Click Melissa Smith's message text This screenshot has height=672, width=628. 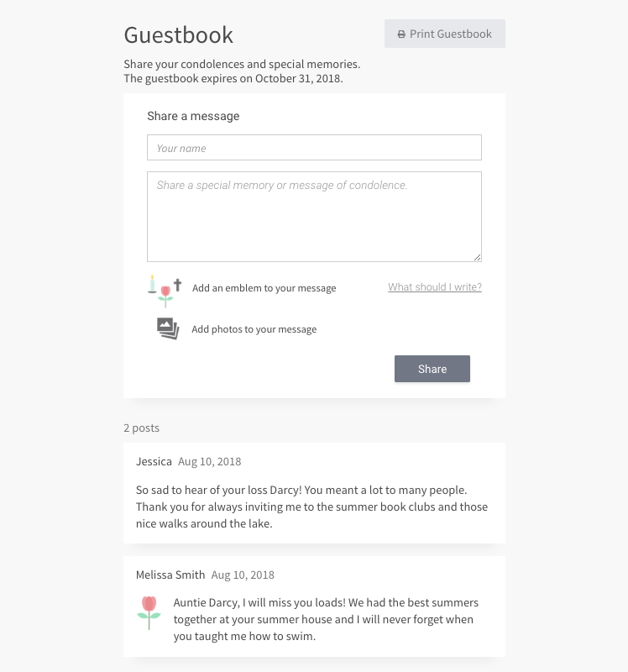click(x=326, y=619)
